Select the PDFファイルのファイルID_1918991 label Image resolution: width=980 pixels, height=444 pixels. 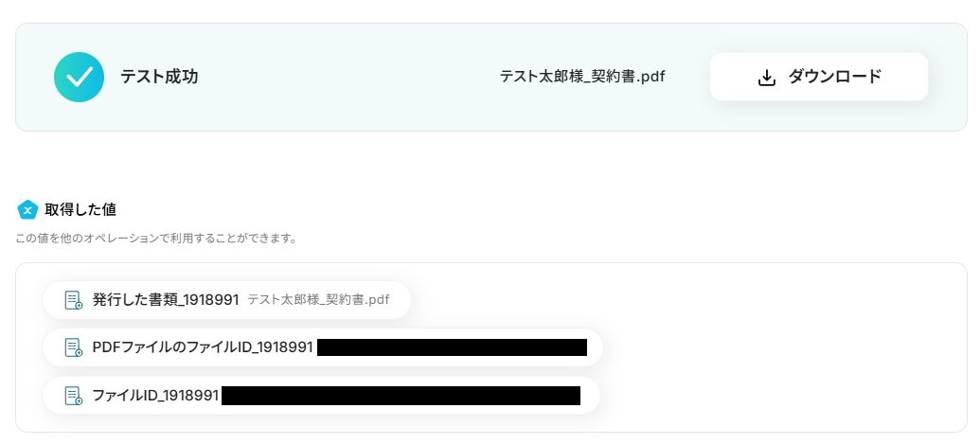point(203,347)
